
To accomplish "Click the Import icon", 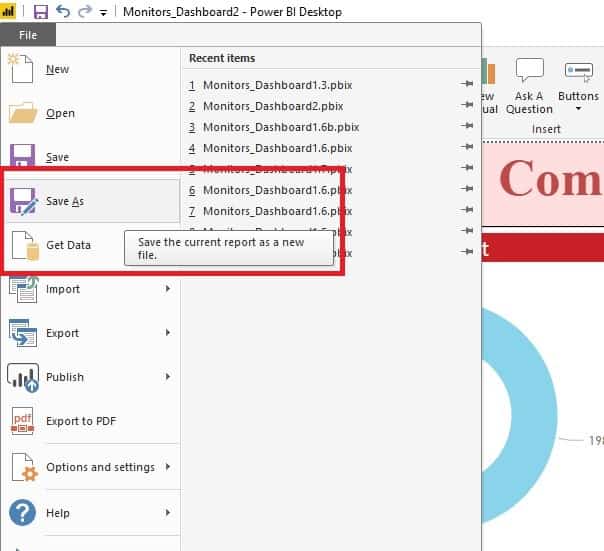I will [23, 289].
